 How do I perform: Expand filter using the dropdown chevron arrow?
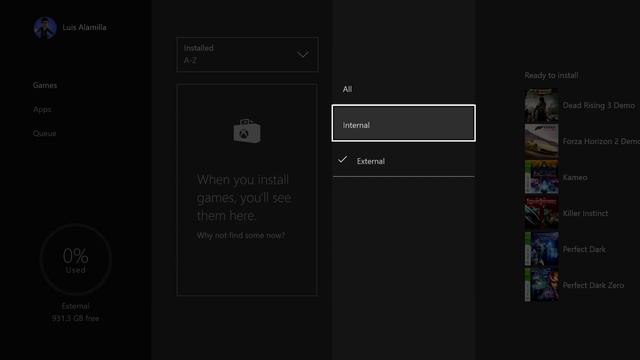coord(303,54)
